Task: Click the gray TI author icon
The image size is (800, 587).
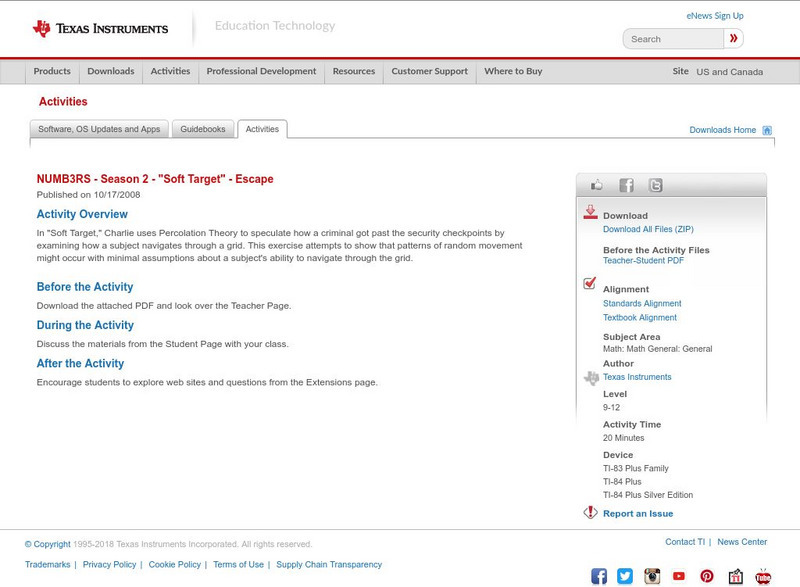Action: (591, 378)
